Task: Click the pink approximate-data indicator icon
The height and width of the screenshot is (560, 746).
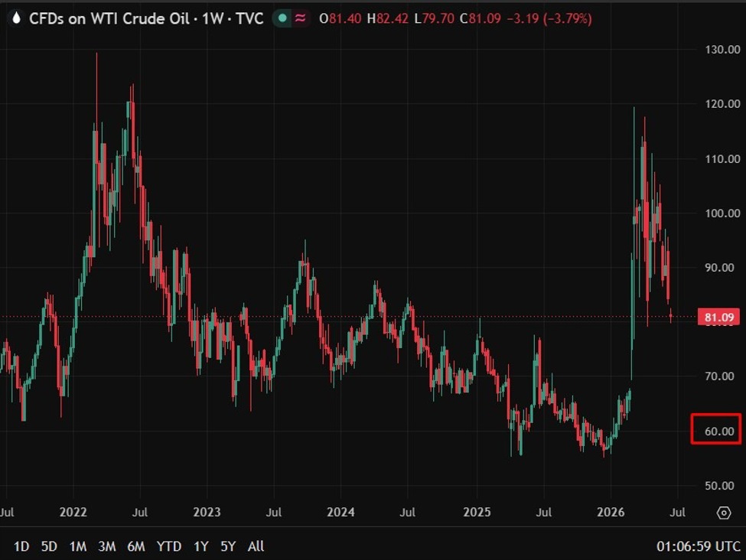Action: 300,18
